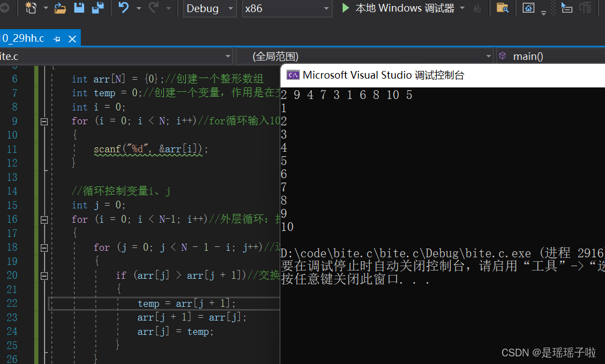
Task: Click the Open File folder icon
Action: click(x=60, y=8)
